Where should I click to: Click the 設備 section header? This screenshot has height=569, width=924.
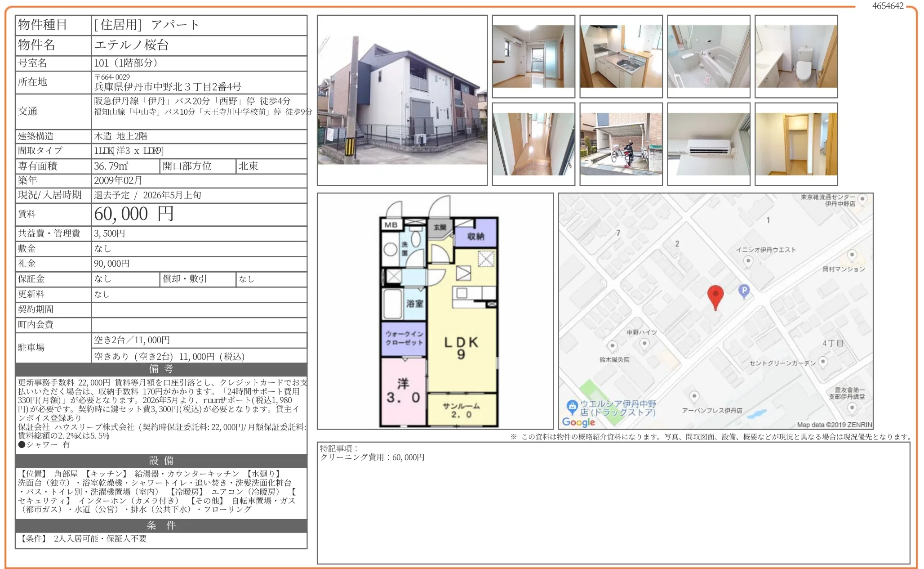point(161,461)
